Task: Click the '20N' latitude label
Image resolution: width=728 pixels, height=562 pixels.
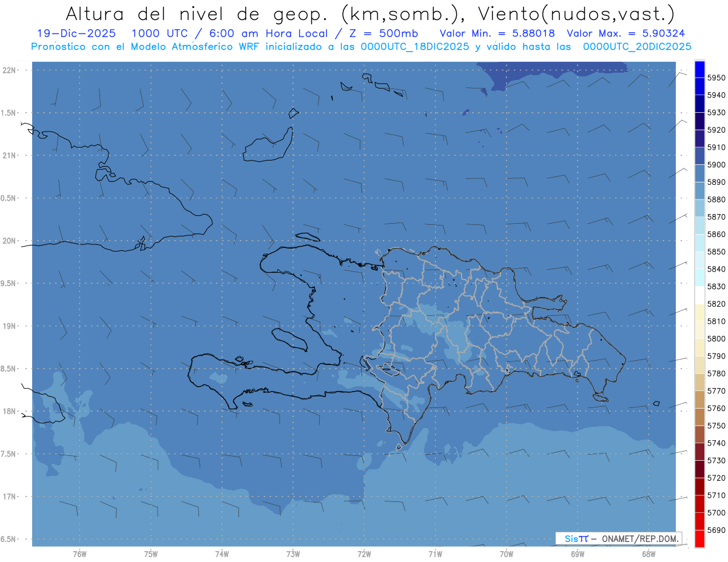Action: 9,241
